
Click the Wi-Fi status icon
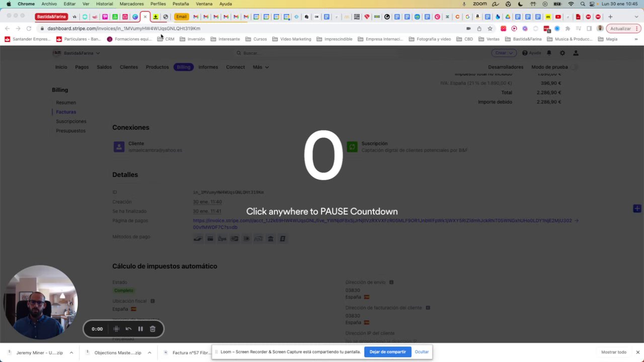(x=571, y=4)
